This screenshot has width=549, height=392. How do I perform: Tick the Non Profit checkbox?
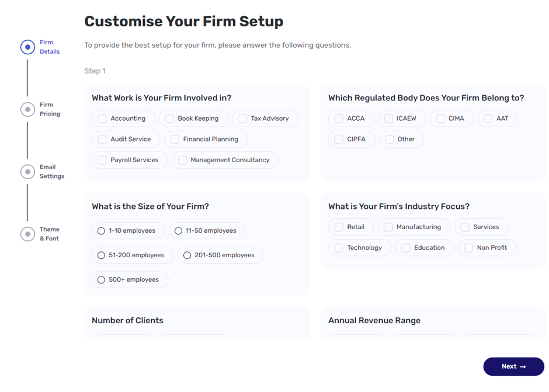pyautogui.click(x=468, y=248)
